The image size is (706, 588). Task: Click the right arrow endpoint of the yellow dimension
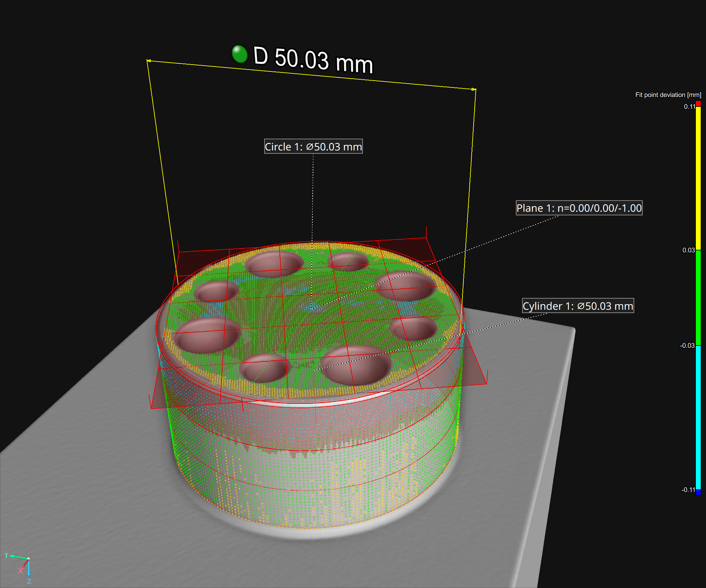click(474, 89)
